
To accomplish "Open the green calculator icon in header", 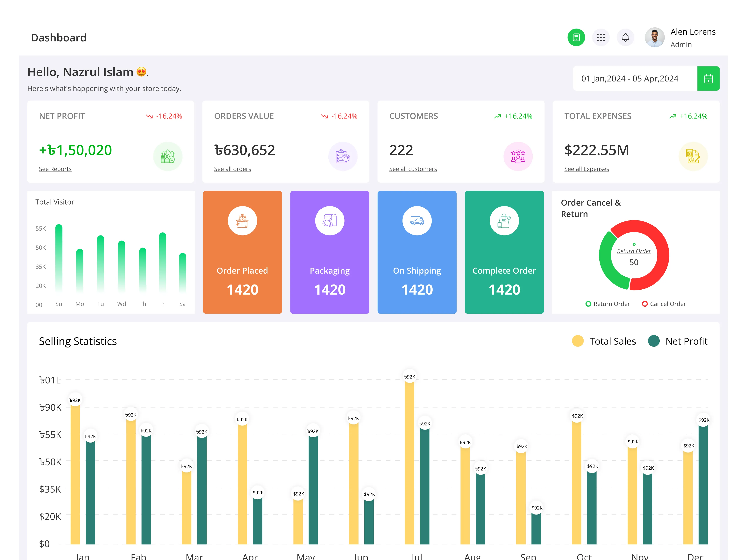I will [x=576, y=37].
